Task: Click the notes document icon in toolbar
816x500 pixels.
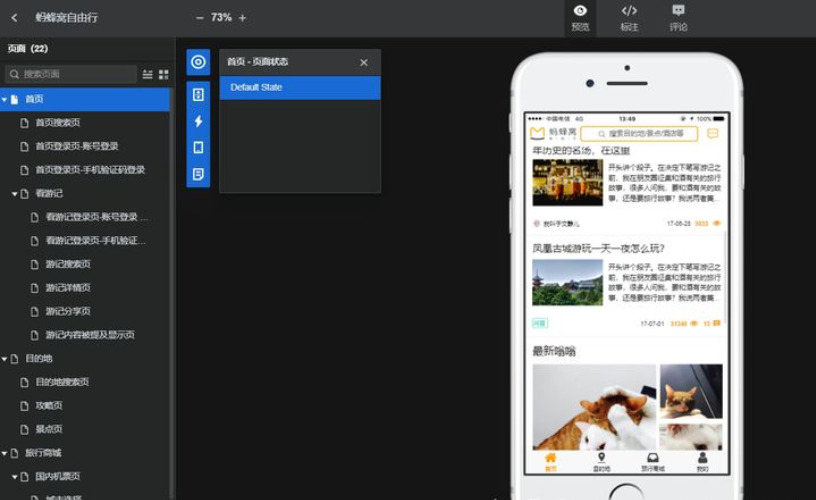Action: coord(198,174)
